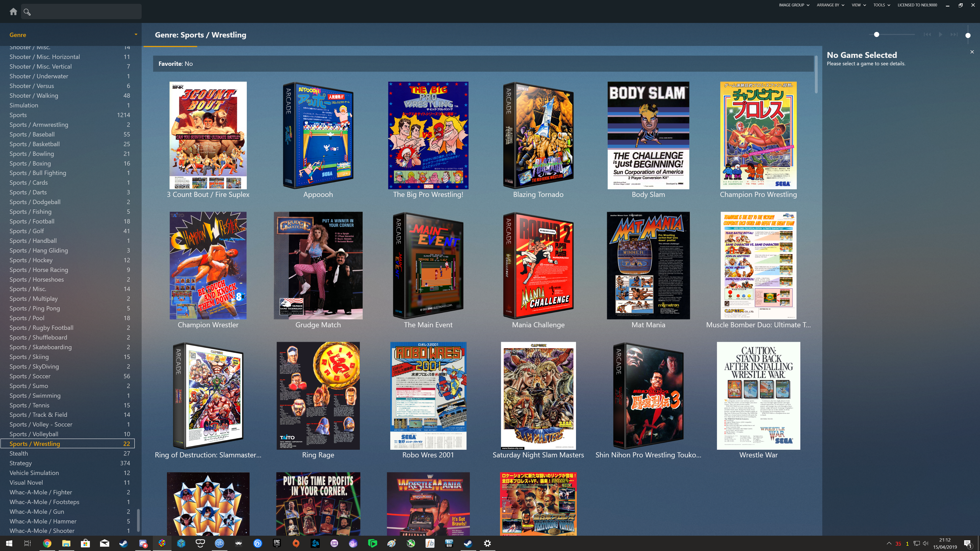Click the game grid scrollbar
Screen dimensions: 980x551
click(816, 74)
